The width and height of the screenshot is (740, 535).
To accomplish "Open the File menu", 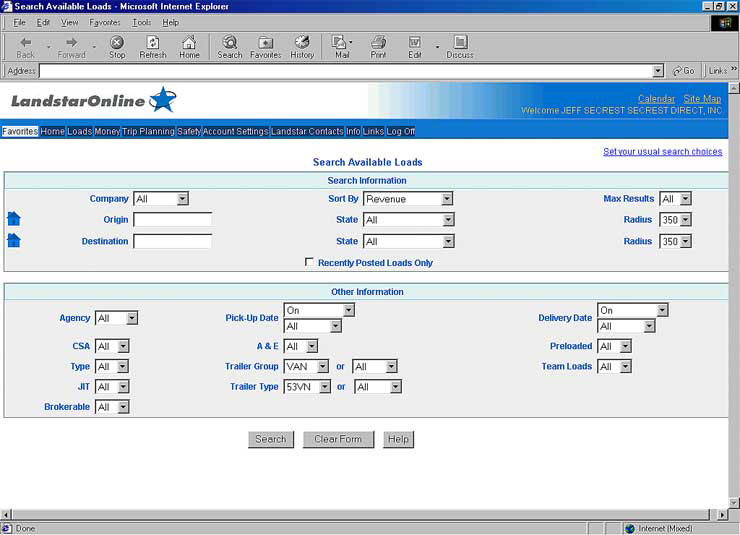I will pyautogui.click(x=19, y=22).
